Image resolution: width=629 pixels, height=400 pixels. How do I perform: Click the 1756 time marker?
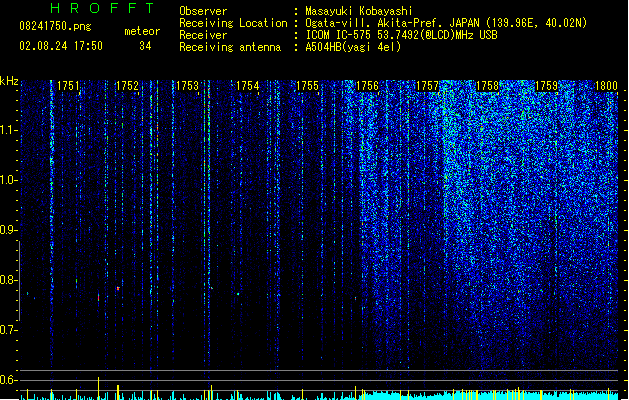click(x=367, y=86)
